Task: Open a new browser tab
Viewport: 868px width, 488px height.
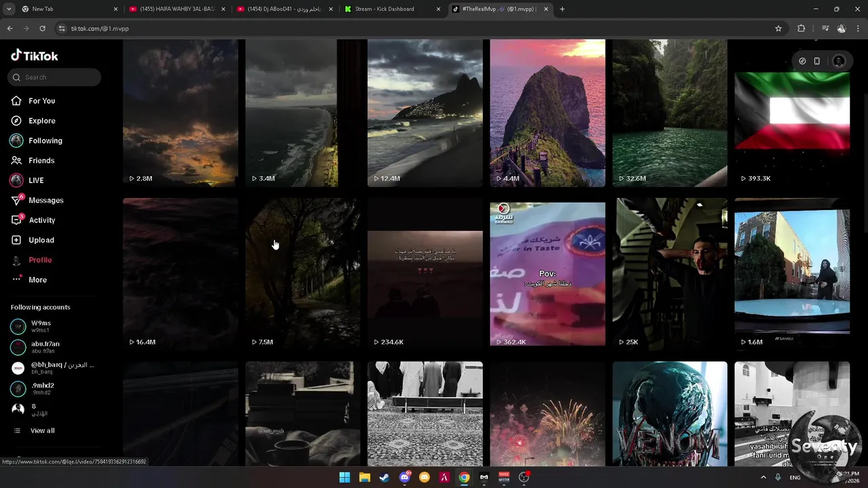Action: pos(562,9)
